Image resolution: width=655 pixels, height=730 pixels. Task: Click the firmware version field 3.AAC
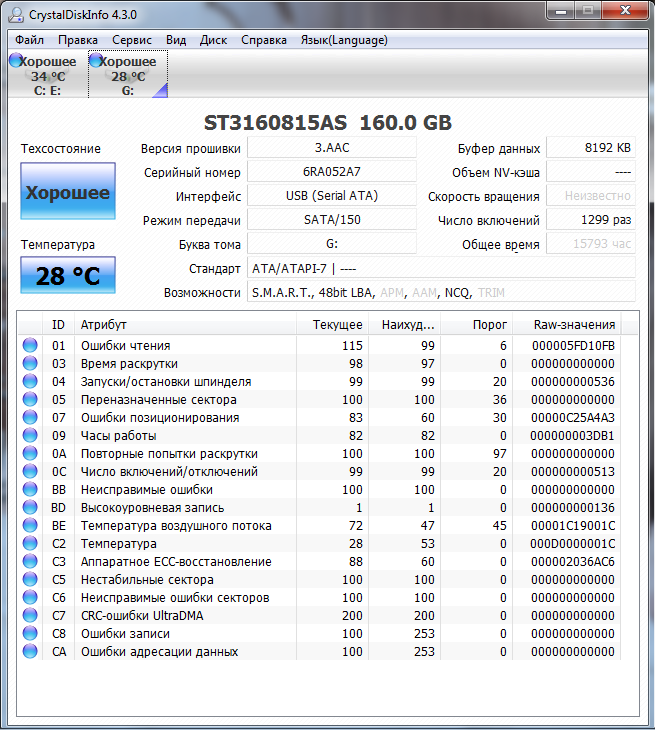pyautogui.click(x=332, y=148)
